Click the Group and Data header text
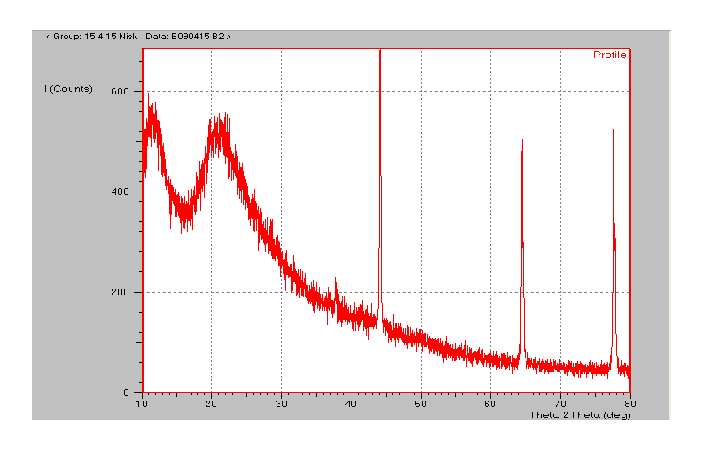This screenshot has height=451, width=705. click(138, 36)
